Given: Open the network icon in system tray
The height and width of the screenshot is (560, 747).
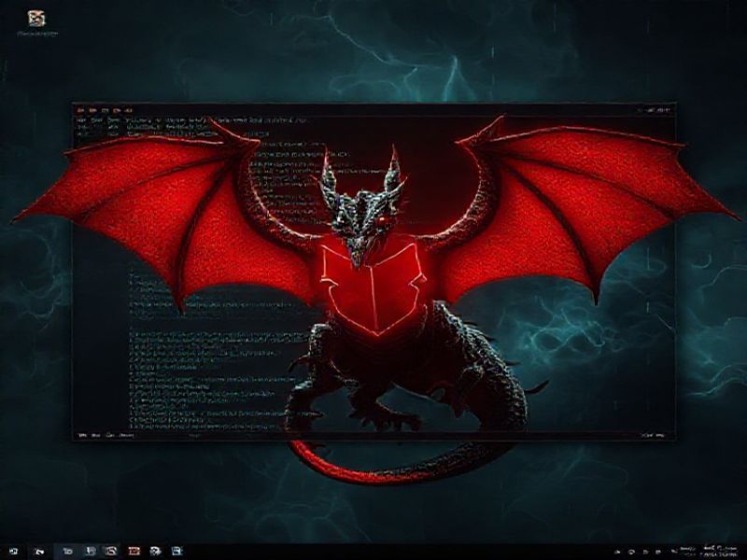Looking at the screenshot, I should point(631,552).
